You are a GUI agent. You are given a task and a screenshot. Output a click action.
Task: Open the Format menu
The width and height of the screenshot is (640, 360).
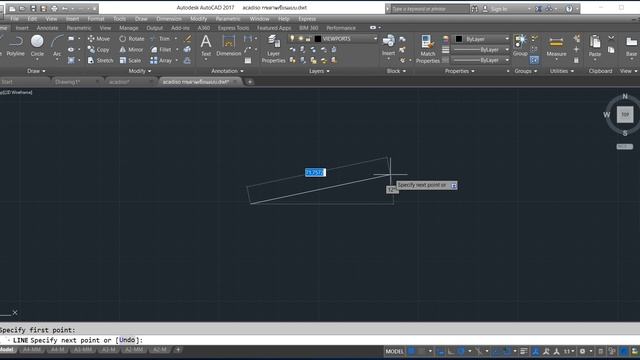(x=96, y=19)
